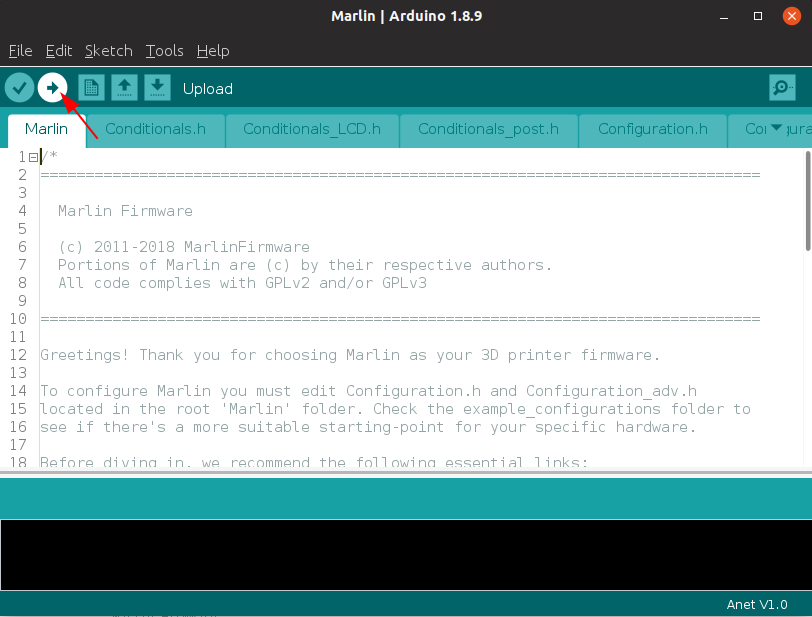Open a sketch using the up-arrow icon
The width and height of the screenshot is (812, 617).
(124, 88)
